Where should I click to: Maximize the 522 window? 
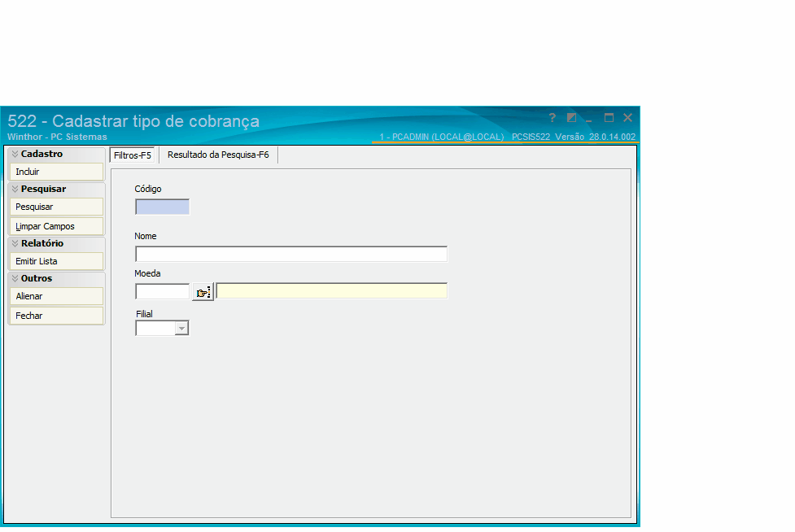tap(609, 118)
